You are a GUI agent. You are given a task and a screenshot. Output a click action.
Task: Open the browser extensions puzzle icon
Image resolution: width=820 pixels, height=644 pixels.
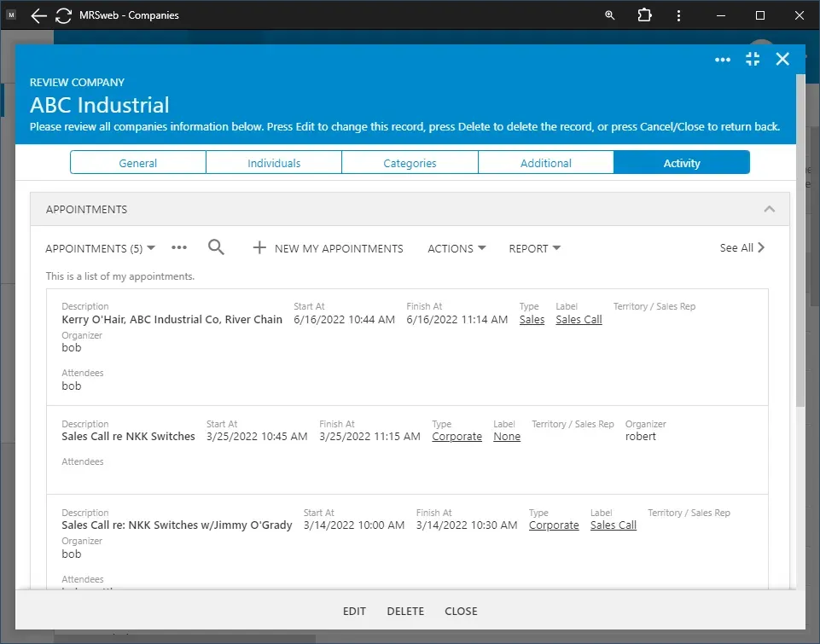click(644, 15)
